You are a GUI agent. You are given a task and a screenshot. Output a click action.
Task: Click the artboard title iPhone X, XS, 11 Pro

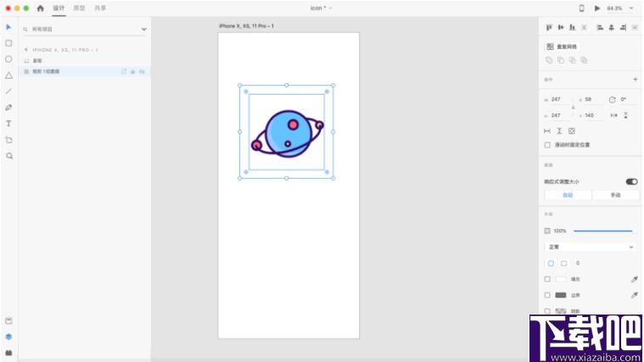[x=246, y=25]
